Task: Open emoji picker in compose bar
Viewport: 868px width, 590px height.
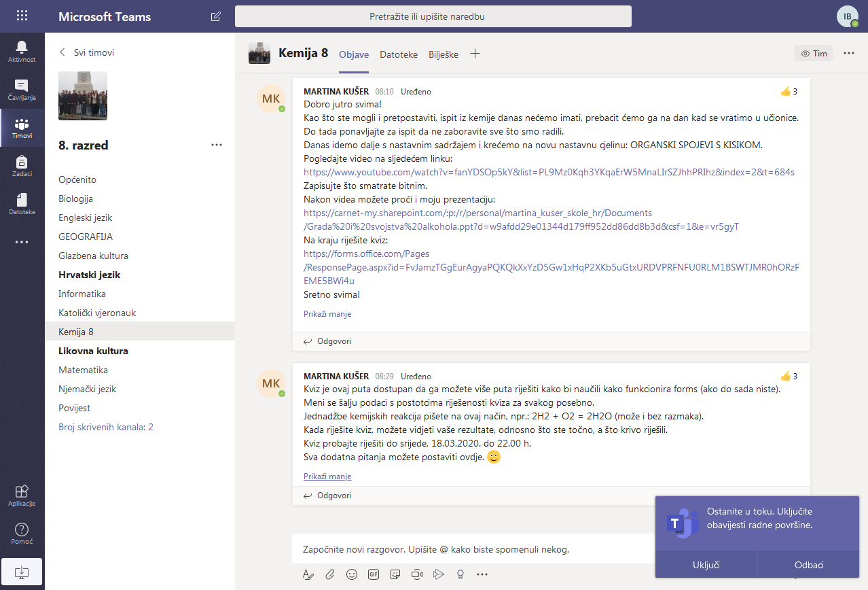Action: click(x=352, y=574)
